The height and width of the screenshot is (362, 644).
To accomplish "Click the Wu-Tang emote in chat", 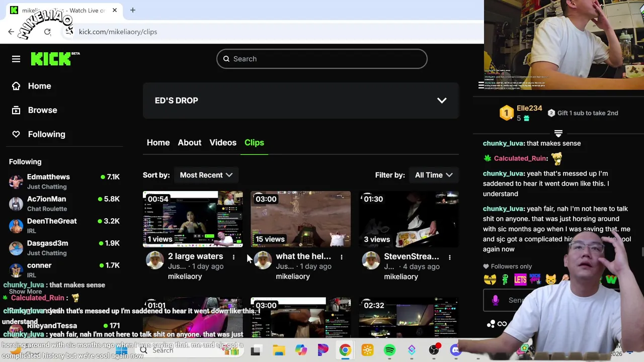I will [490, 279].
